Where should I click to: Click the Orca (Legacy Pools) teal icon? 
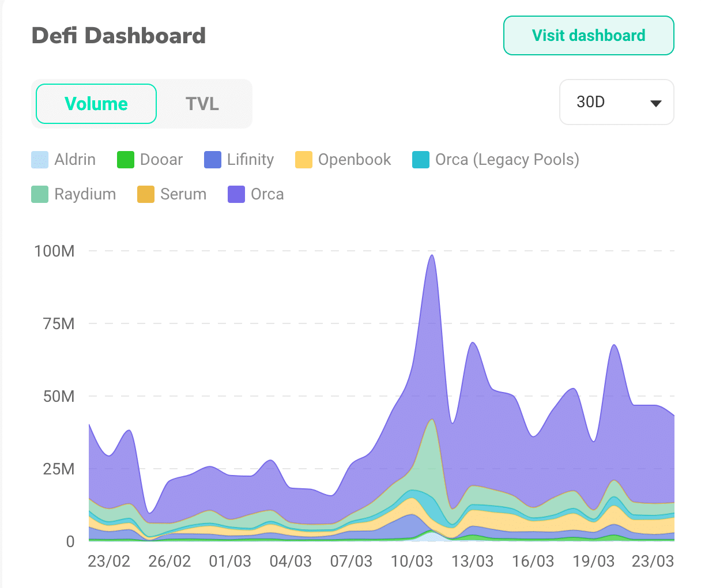[420, 160]
